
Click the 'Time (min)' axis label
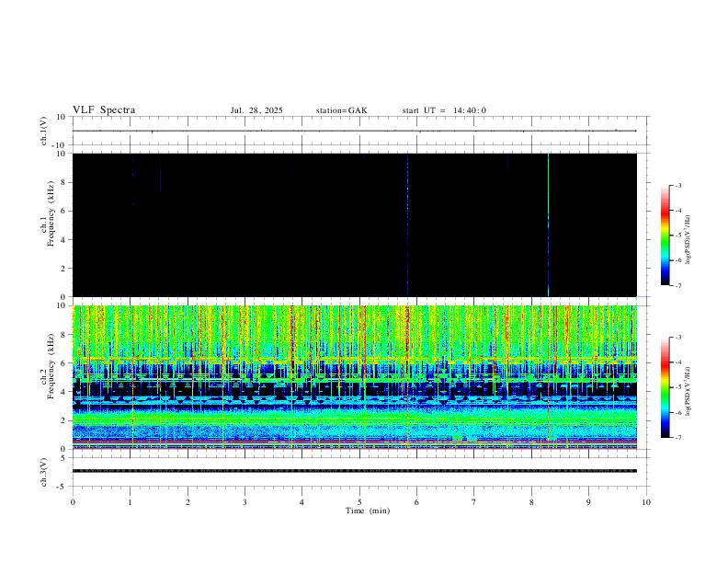click(368, 511)
